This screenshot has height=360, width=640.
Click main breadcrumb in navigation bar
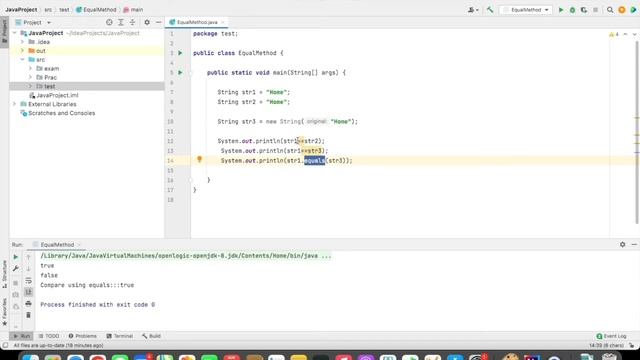[134, 9]
